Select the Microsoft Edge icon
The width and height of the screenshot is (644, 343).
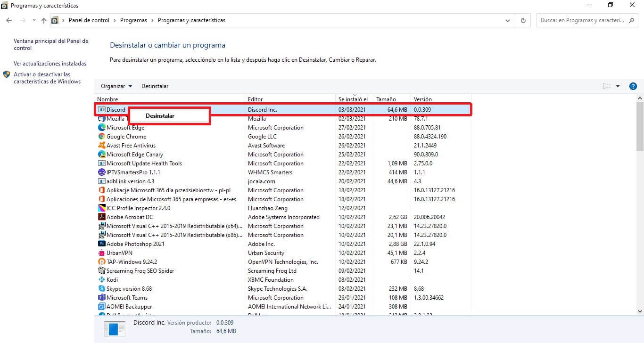(102, 128)
